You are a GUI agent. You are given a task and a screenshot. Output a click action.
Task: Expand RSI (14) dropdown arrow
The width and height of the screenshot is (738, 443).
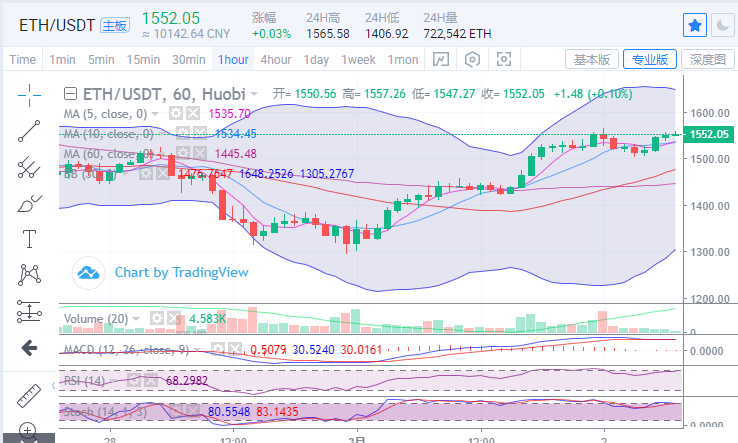(x=113, y=380)
